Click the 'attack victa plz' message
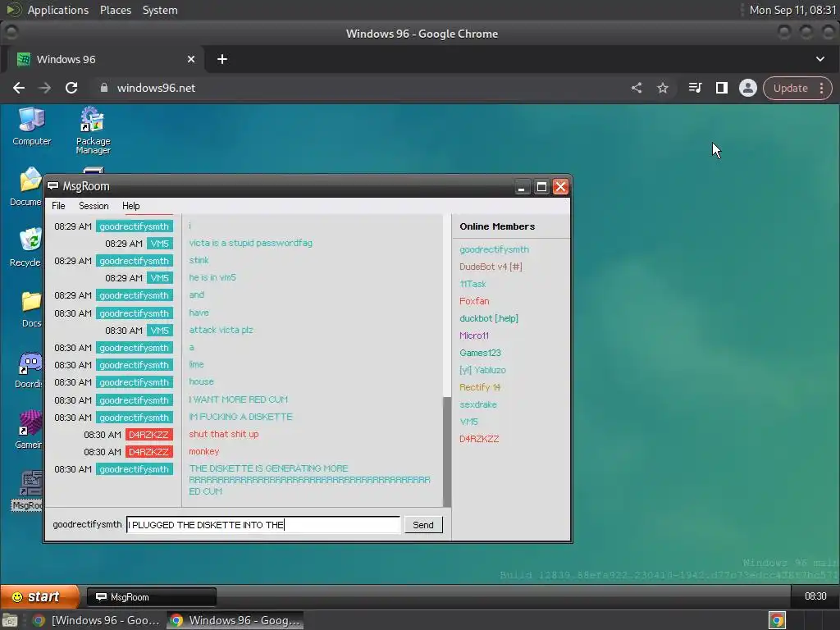The height and width of the screenshot is (630, 840). click(221, 330)
